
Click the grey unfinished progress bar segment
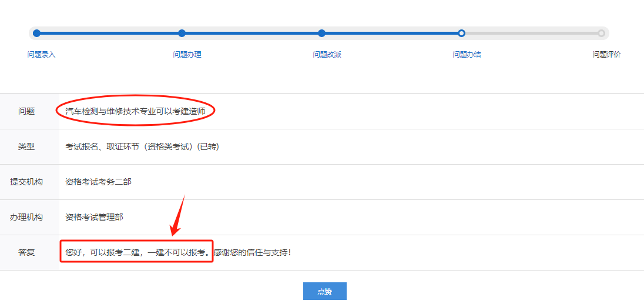tap(531, 34)
